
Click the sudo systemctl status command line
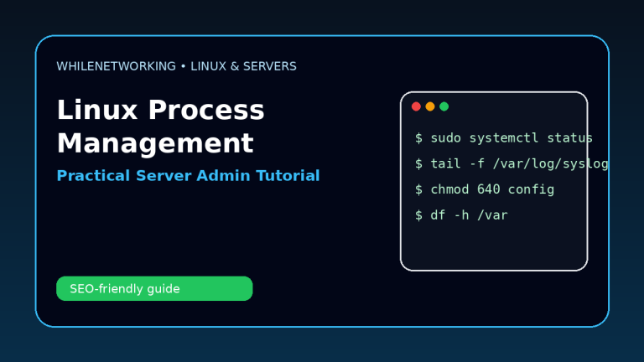(503, 138)
